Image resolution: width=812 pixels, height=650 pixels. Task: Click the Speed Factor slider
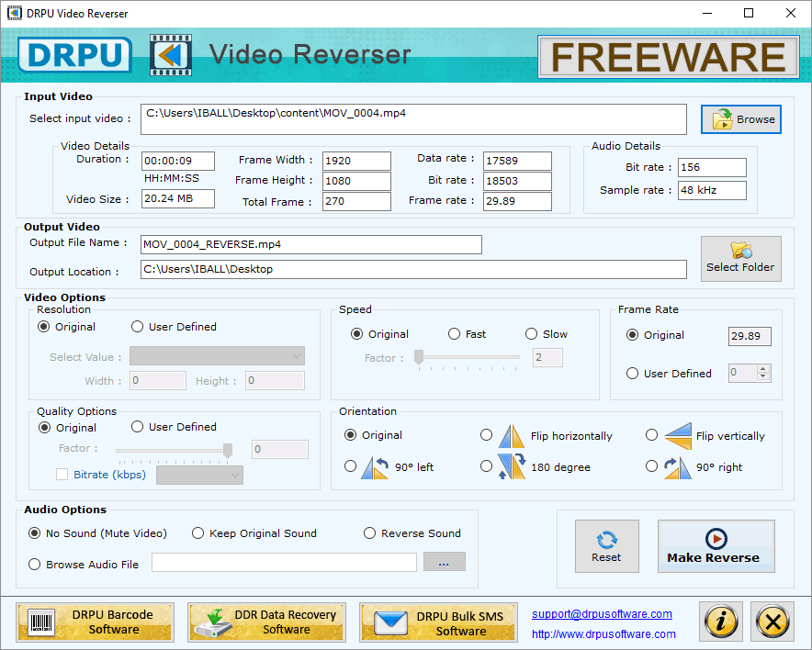coord(468,358)
